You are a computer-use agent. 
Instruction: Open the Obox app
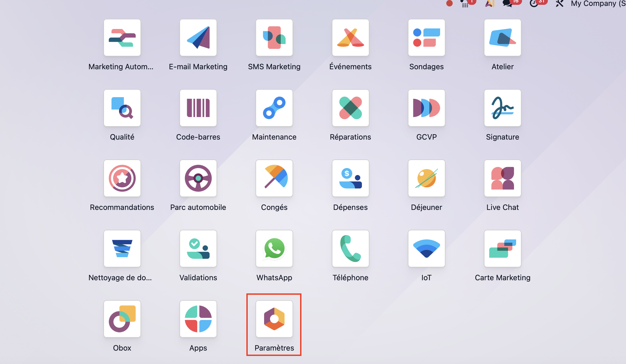(122, 319)
